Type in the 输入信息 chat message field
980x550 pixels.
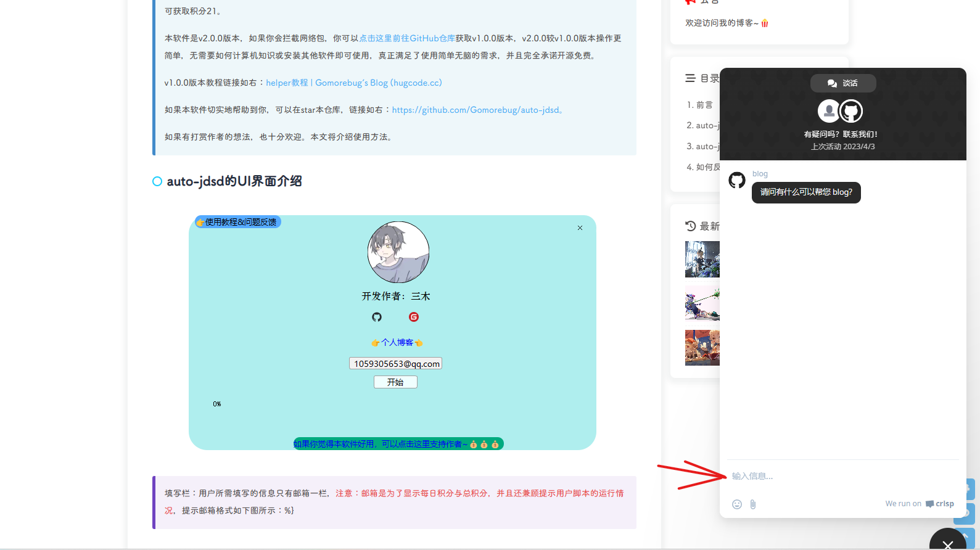839,476
